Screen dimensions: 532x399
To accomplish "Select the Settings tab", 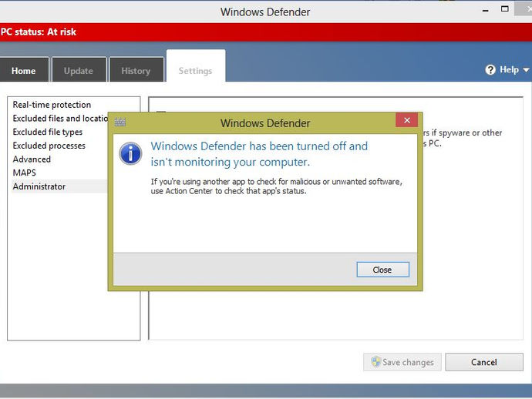I will pos(195,66).
